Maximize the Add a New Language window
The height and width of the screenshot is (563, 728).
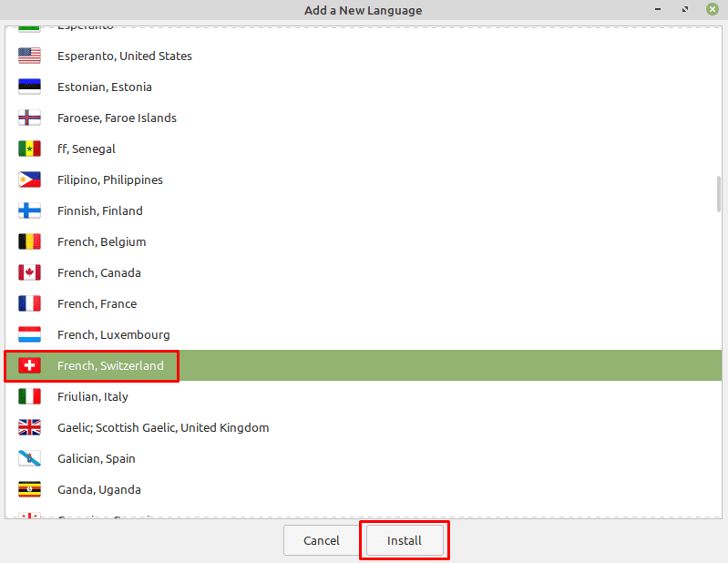click(x=685, y=9)
